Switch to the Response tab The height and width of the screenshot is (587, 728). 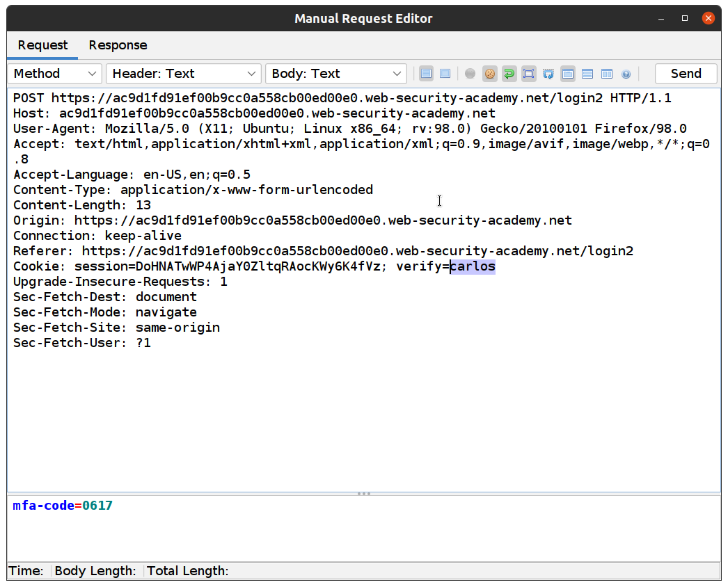pyautogui.click(x=118, y=45)
